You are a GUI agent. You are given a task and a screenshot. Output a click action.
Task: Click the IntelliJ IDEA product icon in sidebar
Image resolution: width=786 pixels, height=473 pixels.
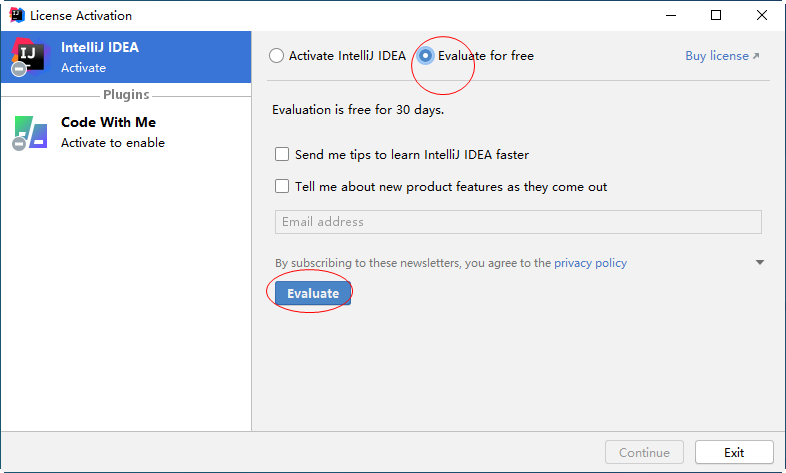tap(30, 57)
